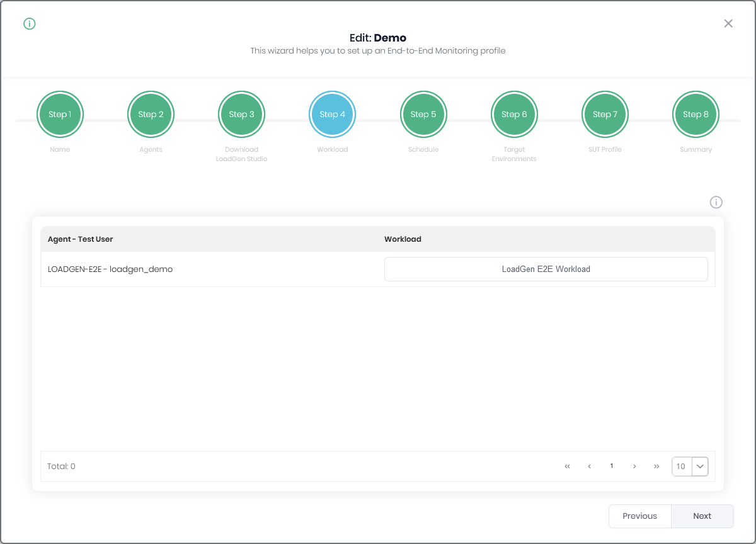
Task: Select page number 1 in pagination
Action: click(x=612, y=467)
